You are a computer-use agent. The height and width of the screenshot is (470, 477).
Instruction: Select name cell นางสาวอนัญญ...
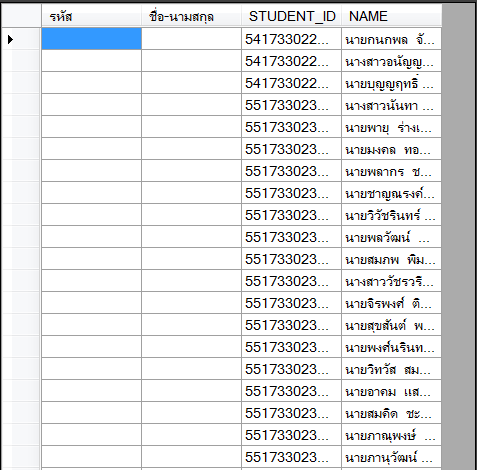(x=391, y=61)
